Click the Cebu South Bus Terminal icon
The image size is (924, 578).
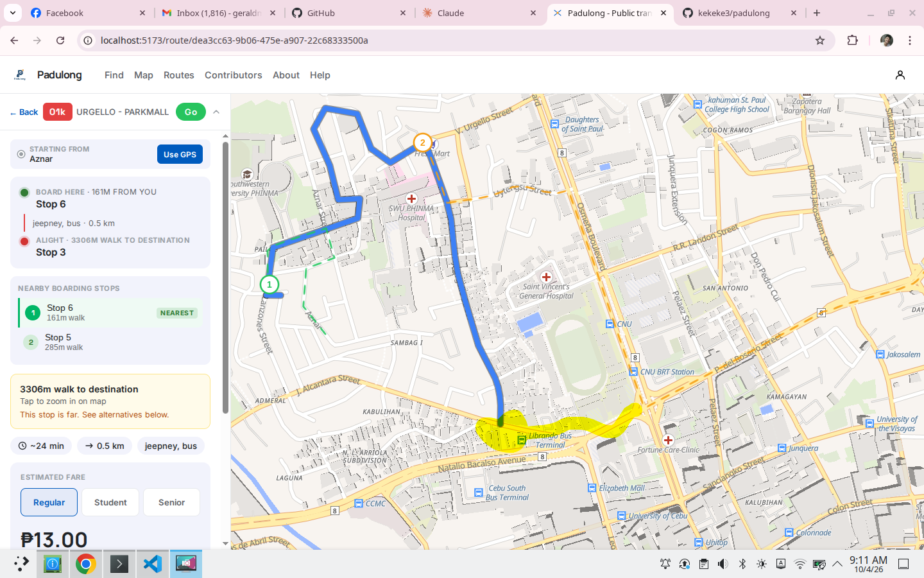coord(479,493)
